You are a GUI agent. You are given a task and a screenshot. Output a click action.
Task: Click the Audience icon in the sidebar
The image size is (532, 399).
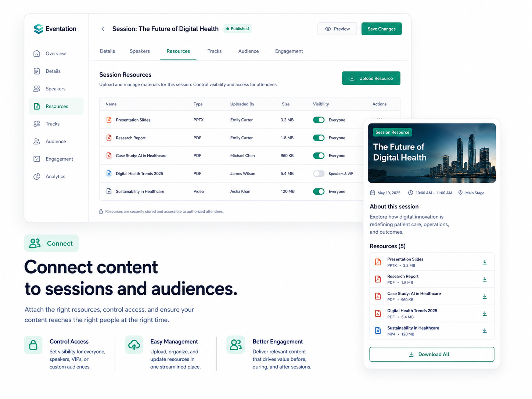point(37,141)
